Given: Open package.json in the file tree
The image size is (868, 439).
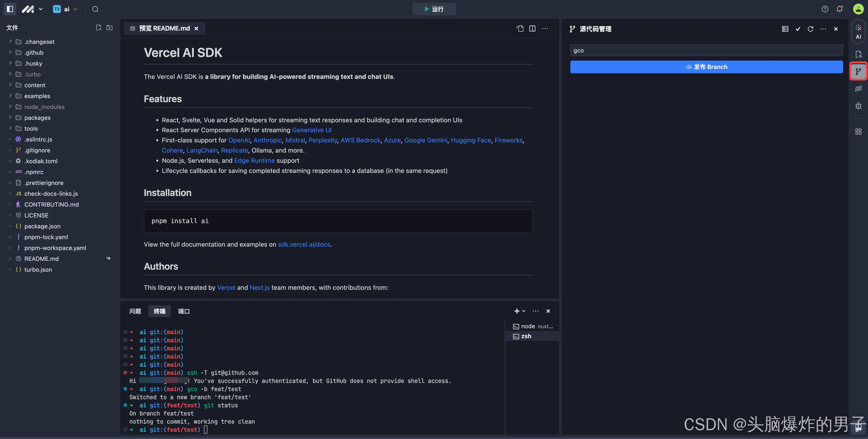Looking at the screenshot, I should 43,226.
